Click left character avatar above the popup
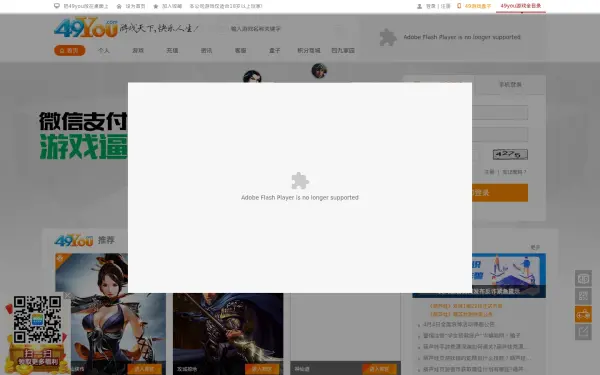This screenshot has width=600, height=375. [252, 76]
